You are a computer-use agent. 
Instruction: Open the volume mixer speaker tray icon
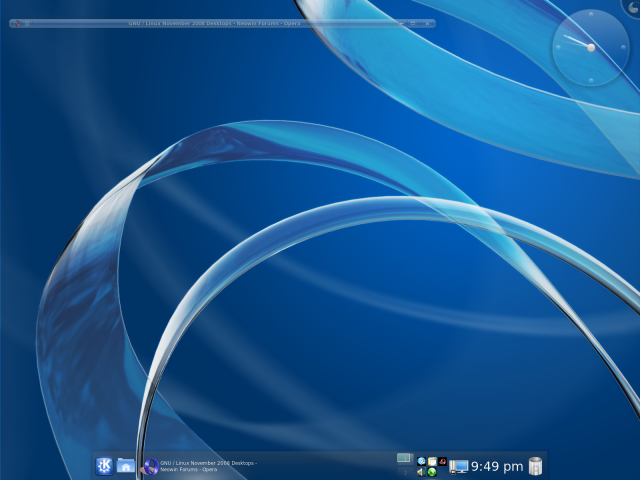[421, 472]
